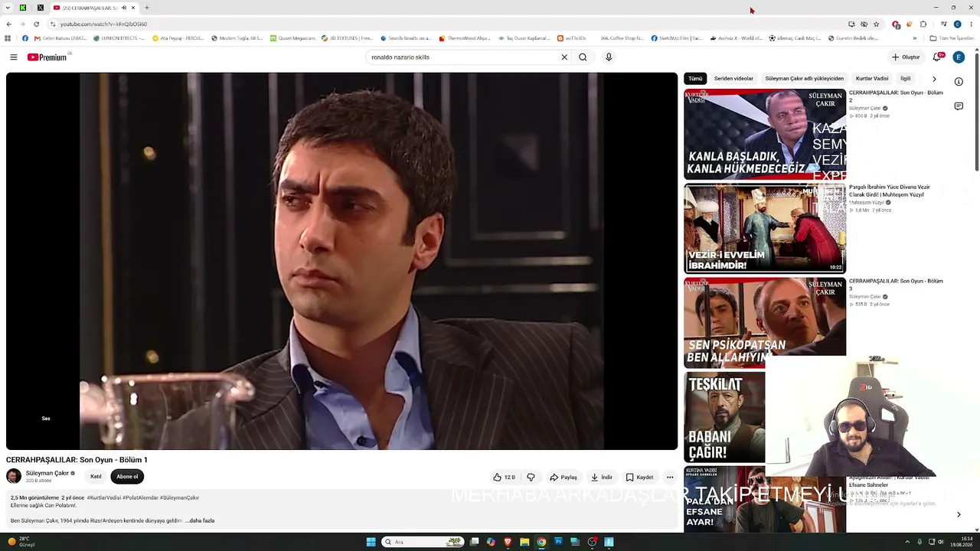980x551 pixels.
Task: Open Oluştur create menu
Action: [906, 57]
